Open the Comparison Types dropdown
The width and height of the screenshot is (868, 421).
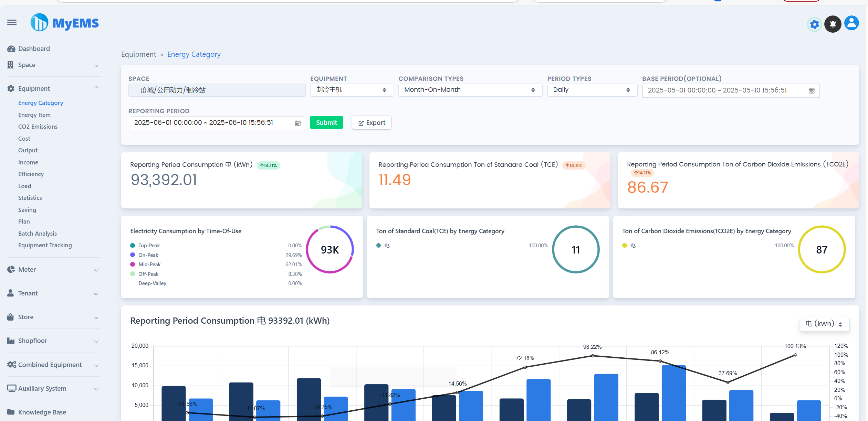[x=470, y=90]
